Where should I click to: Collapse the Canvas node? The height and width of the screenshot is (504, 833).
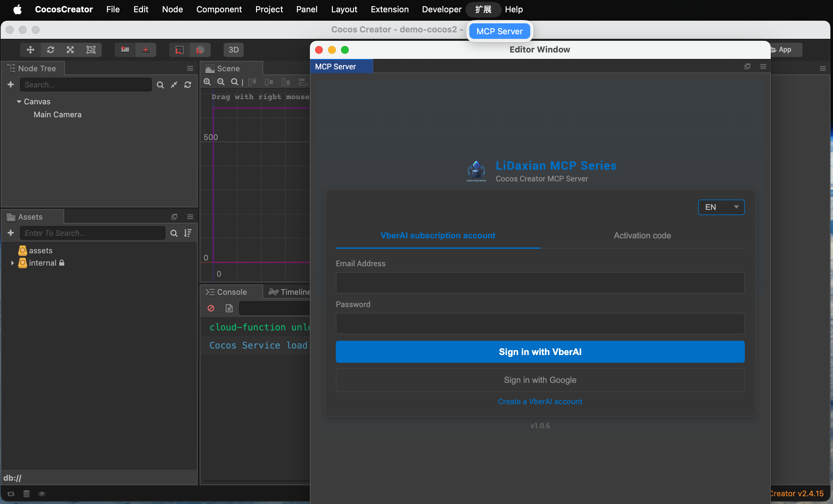[x=19, y=102]
